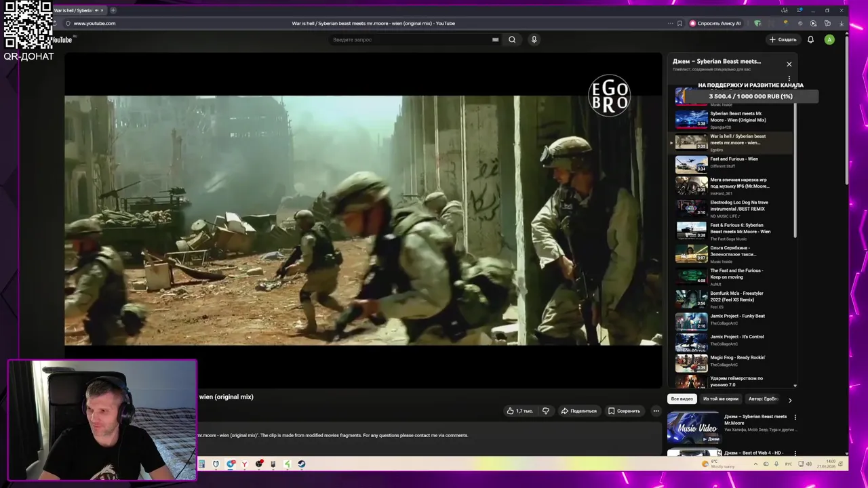The height and width of the screenshot is (488, 868).
Task: Click the Создать create button
Action: click(x=783, y=39)
